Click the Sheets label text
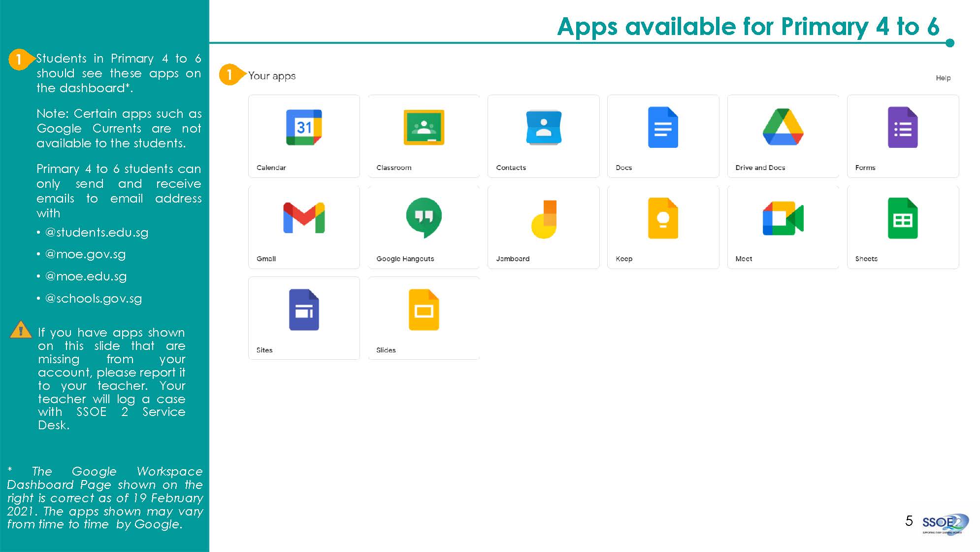This screenshot has height=552, width=980. (x=866, y=259)
